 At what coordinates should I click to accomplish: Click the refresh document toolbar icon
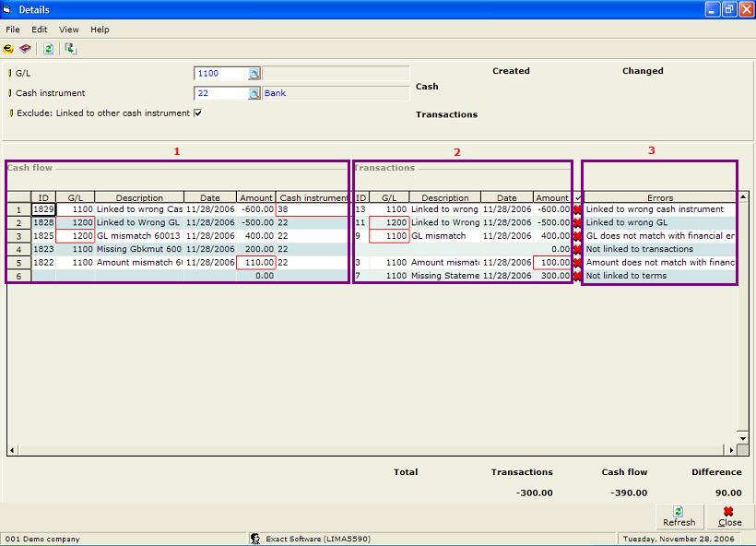pyautogui.click(x=48, y=49)
